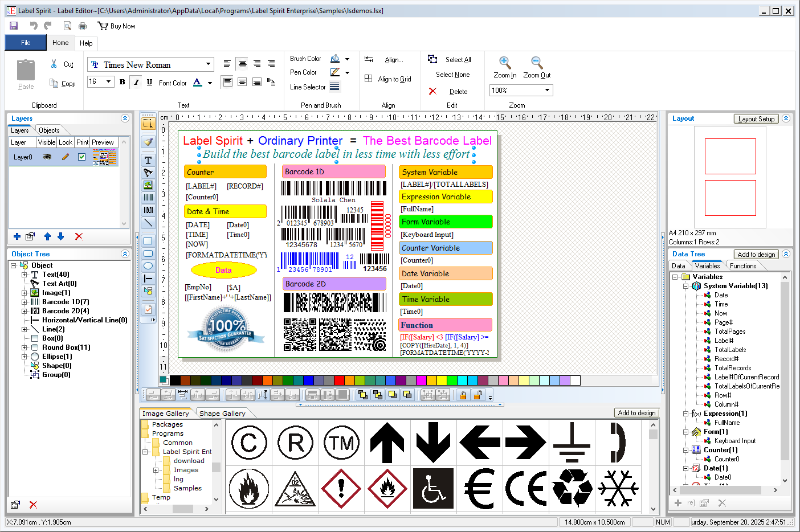Expand the Round Box(11) tree node
Image resolution: width=800 pixels, height=532 pixels.
point(25,347)
